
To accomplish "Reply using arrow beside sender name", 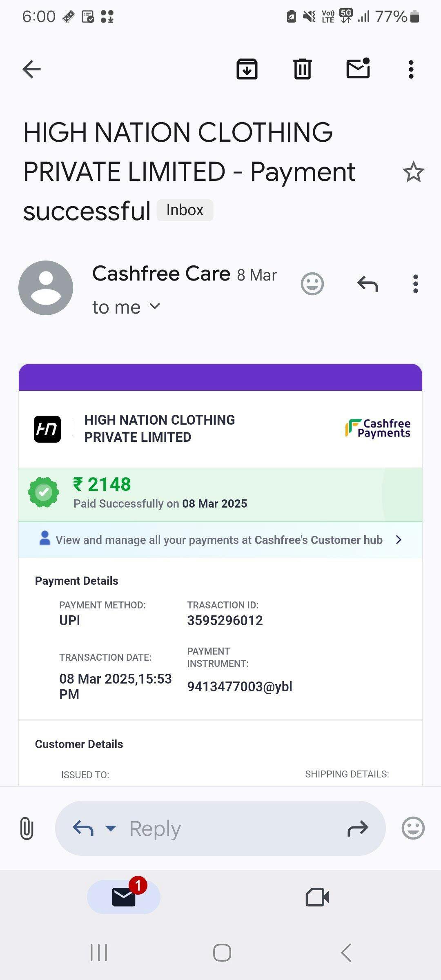I will 367,284.
